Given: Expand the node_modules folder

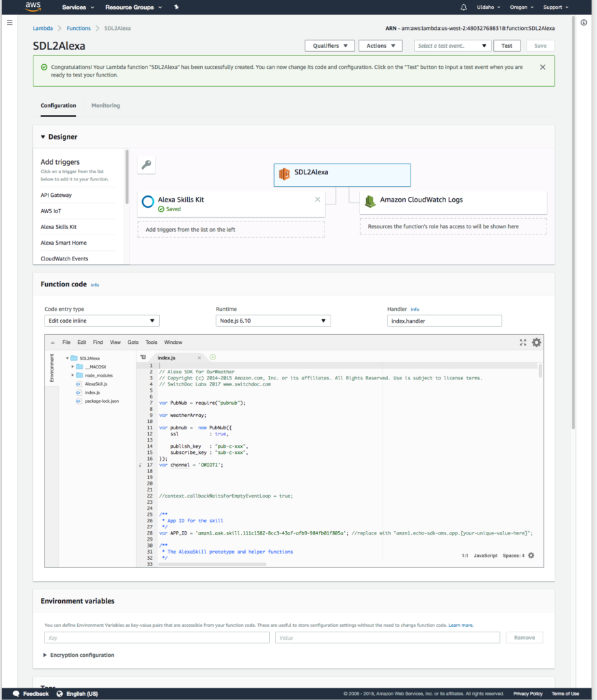Looking at the screenshot, I should [72, 375].
